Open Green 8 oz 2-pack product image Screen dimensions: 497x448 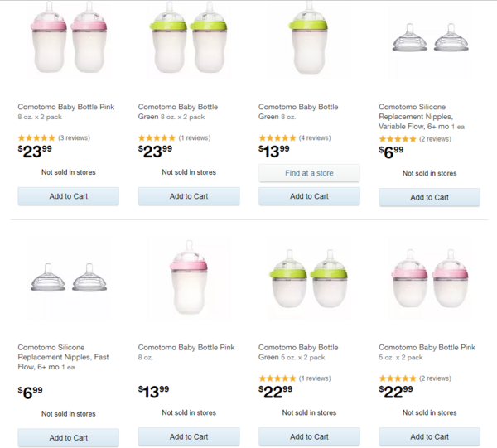[189, 39]
